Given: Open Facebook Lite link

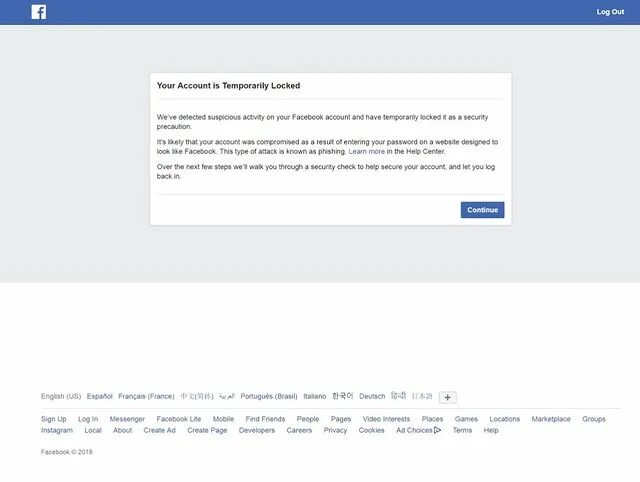Looking at the screenshot, I should 179,419.
